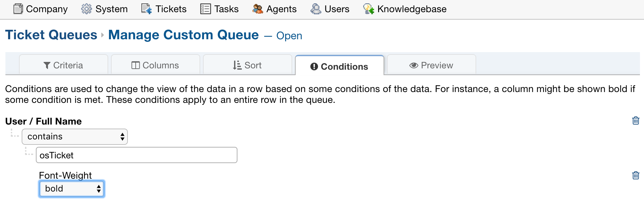
Task: Click the Tickets page icon
Action: point(146,9)
